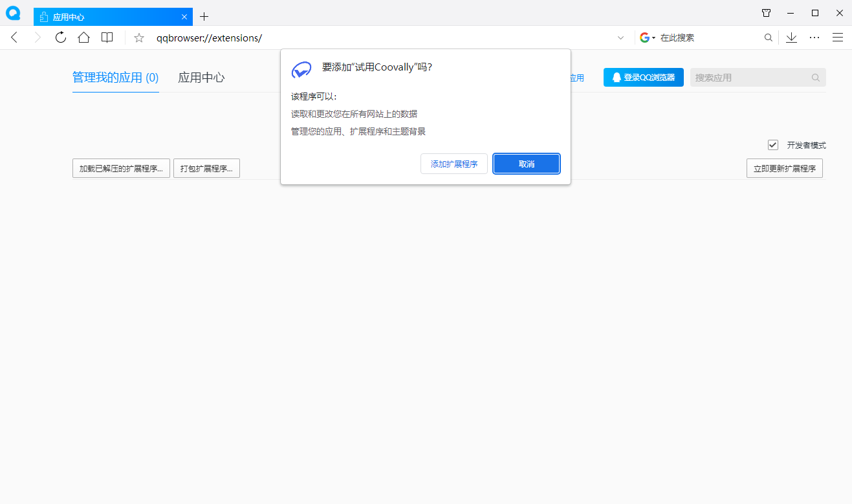Click 打包扩展程序... button
The image size is (852, 504).
(x=206, y=168)
